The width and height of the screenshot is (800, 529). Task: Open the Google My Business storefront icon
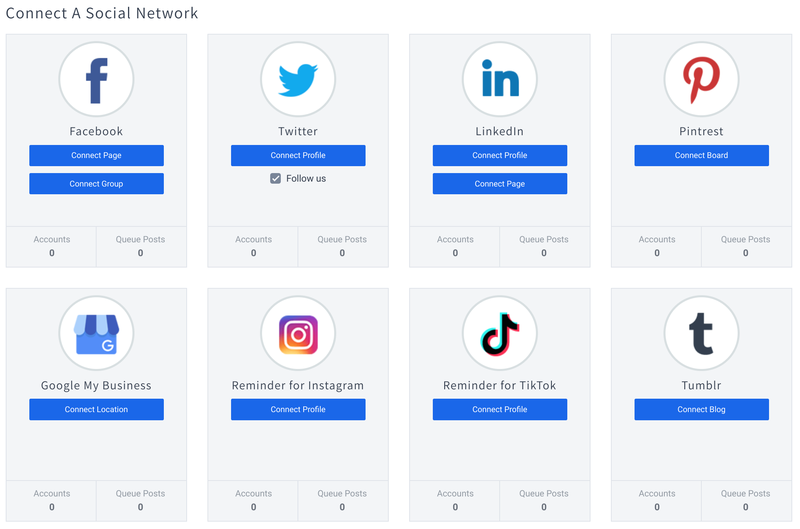(96, 334)
